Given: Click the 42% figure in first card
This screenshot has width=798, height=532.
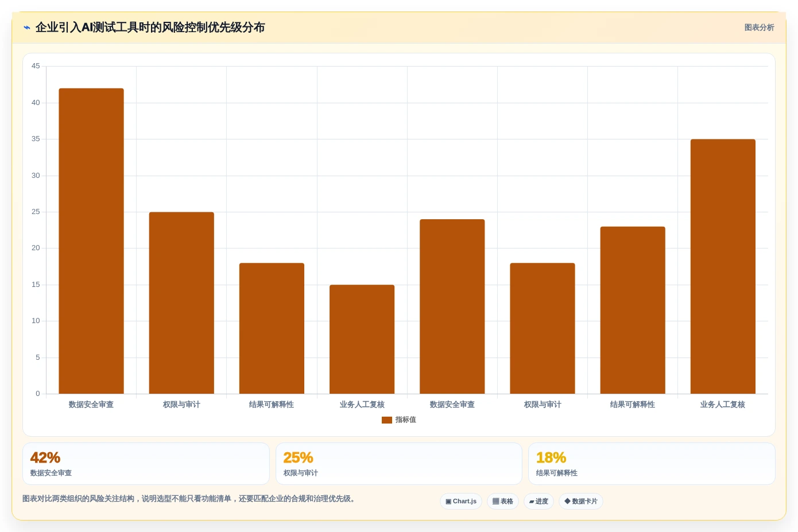Looking at the screenshot, I should (45, 457).
